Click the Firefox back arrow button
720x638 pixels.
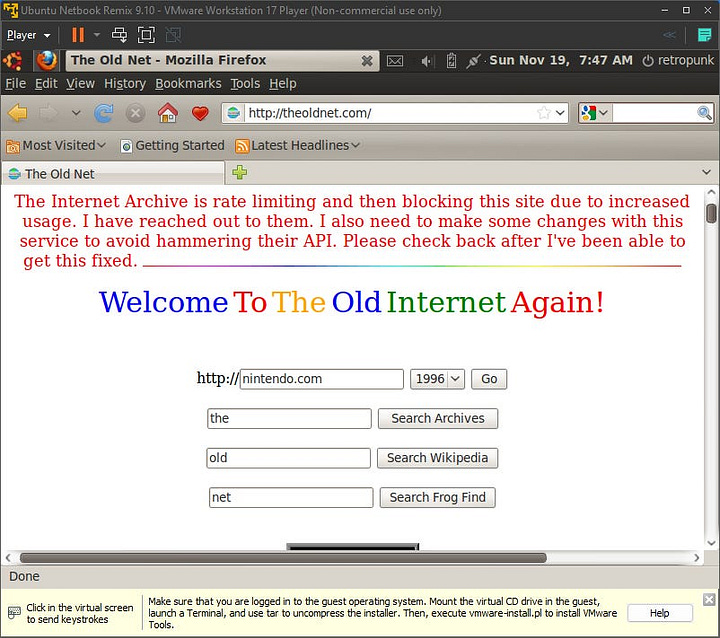coord(17,113)
